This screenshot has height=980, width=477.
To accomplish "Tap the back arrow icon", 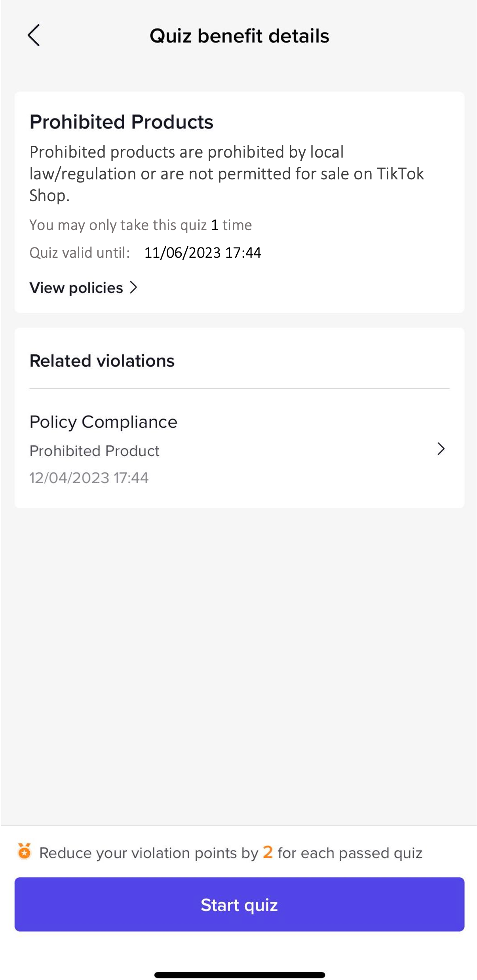I will 34,36.
